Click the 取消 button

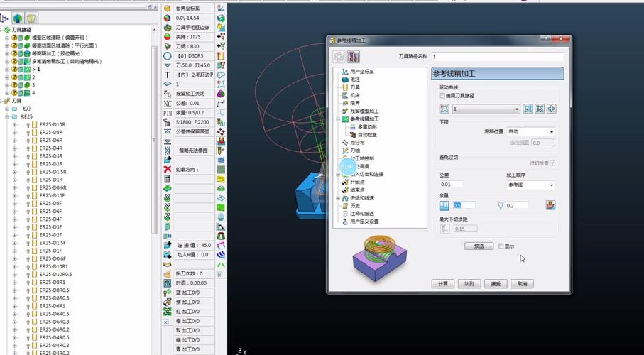(521, 284)
